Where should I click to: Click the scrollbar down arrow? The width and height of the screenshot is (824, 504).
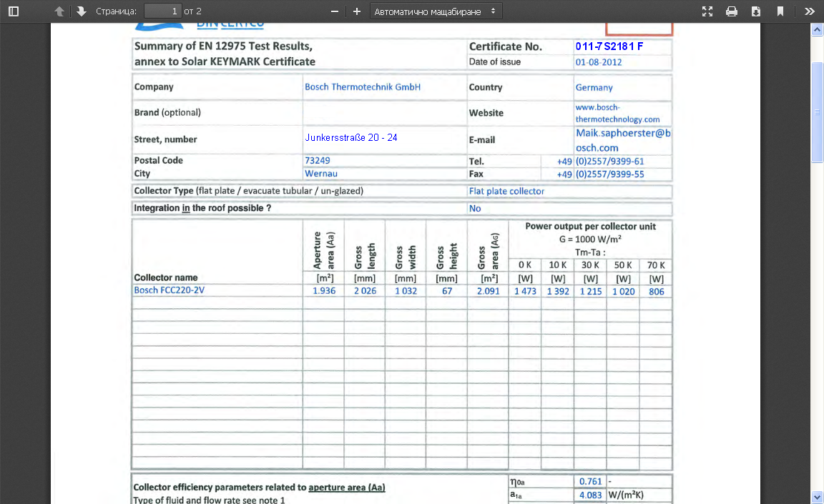pyautogui.click(x=817, y=497)
